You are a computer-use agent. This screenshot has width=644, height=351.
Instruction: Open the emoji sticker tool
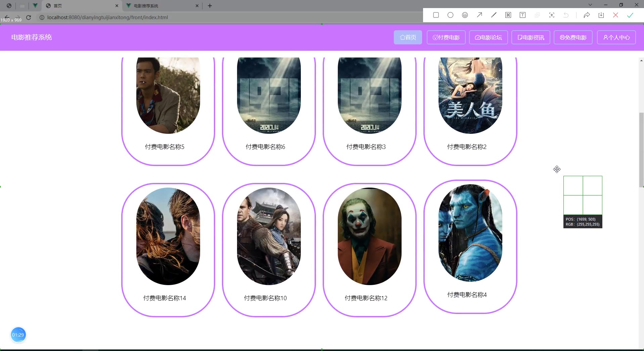465,15
